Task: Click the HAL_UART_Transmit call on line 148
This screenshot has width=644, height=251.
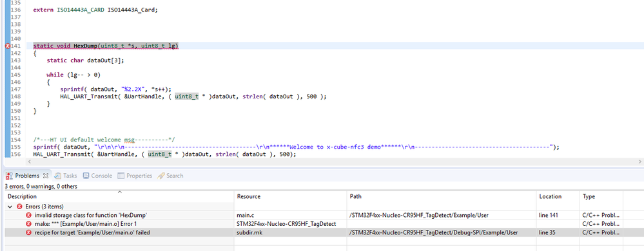Action: (193, 97)
